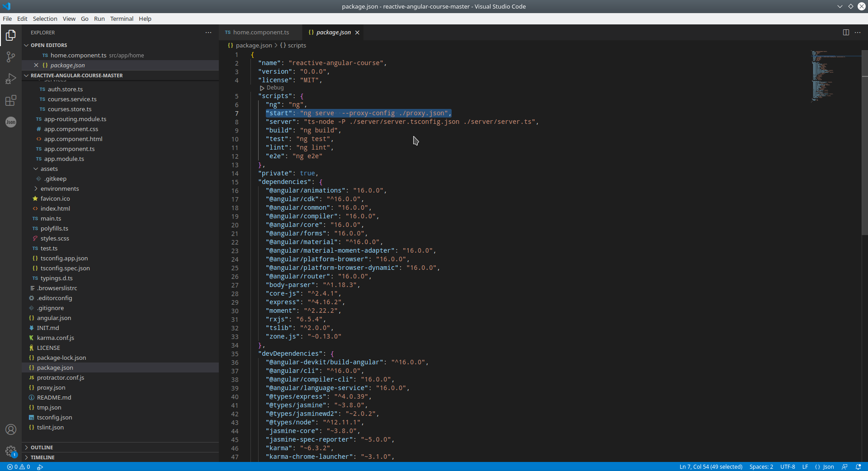This screenshot has width=868, height=471.
Task: Open LICENSE file in the explorer
Action: (x=120, y=348)
